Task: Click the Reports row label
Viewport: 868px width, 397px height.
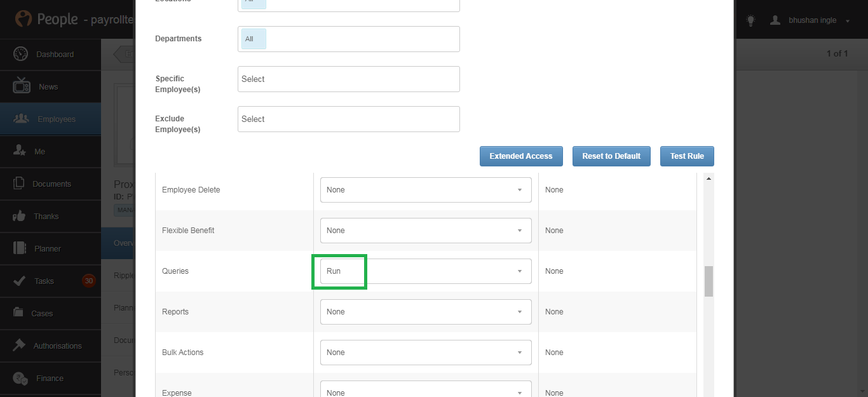Action: [x=175, y=312]
